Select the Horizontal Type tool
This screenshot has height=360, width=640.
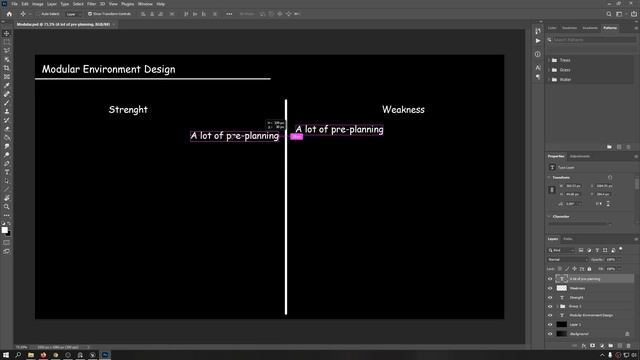tap(7, 172)
